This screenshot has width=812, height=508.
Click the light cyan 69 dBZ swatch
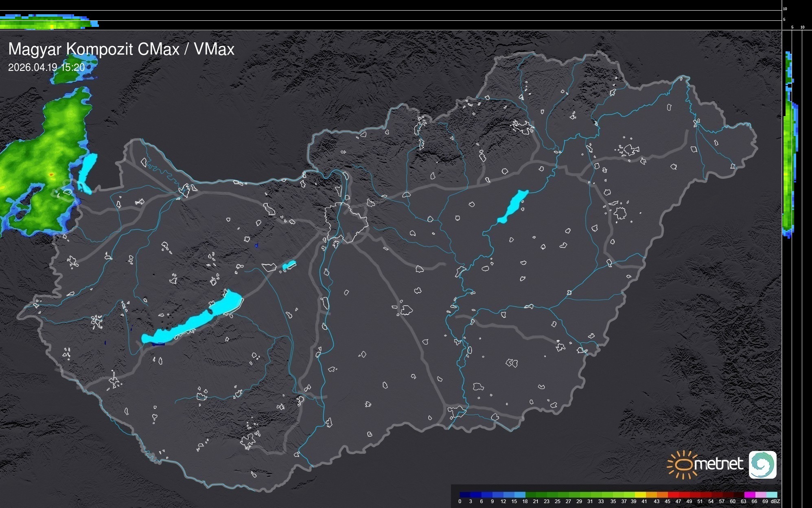click(771, 495)
